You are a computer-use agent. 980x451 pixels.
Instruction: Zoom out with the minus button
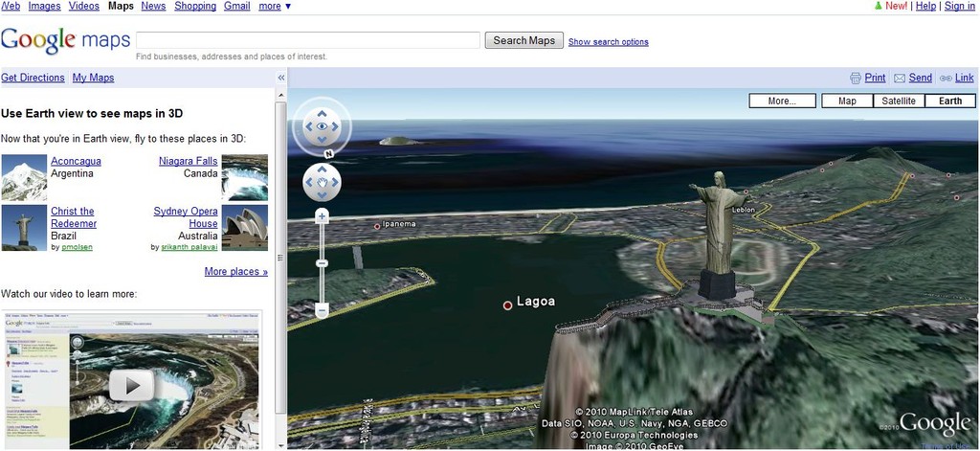point(322,311)
